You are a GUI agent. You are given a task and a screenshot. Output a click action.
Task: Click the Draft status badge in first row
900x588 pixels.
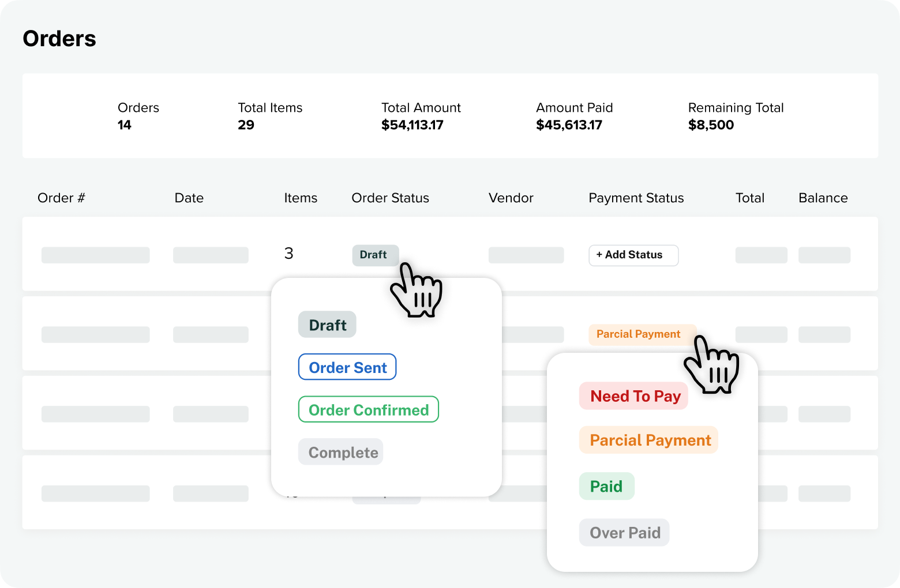pyautogui.click(x=375, y=255)
